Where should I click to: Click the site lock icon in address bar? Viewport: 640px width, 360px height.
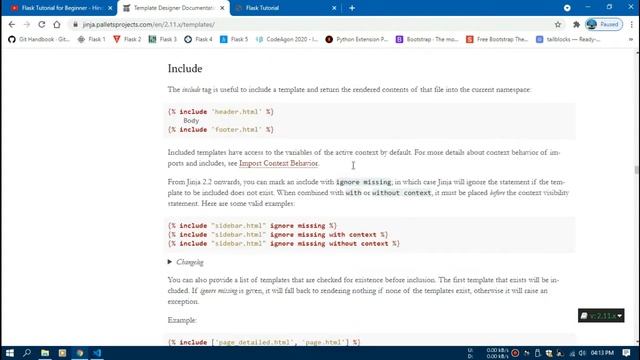[75, 24]
